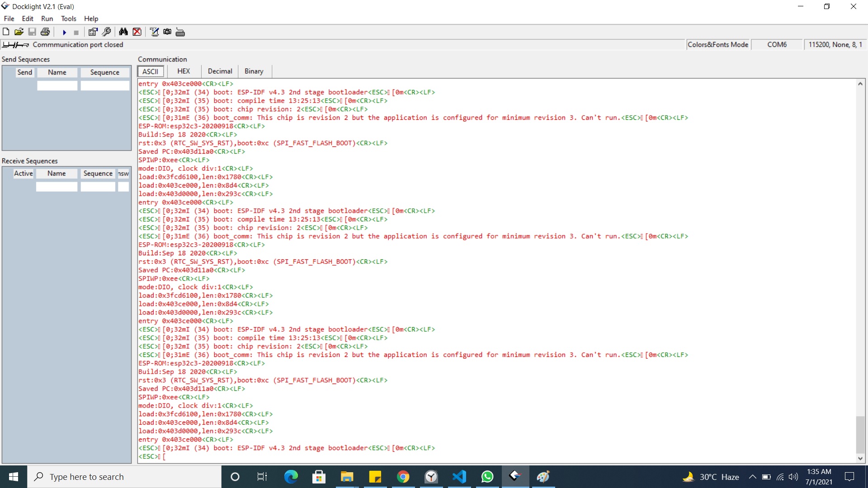Switch to ASCII display tab

tap(151, 71)
